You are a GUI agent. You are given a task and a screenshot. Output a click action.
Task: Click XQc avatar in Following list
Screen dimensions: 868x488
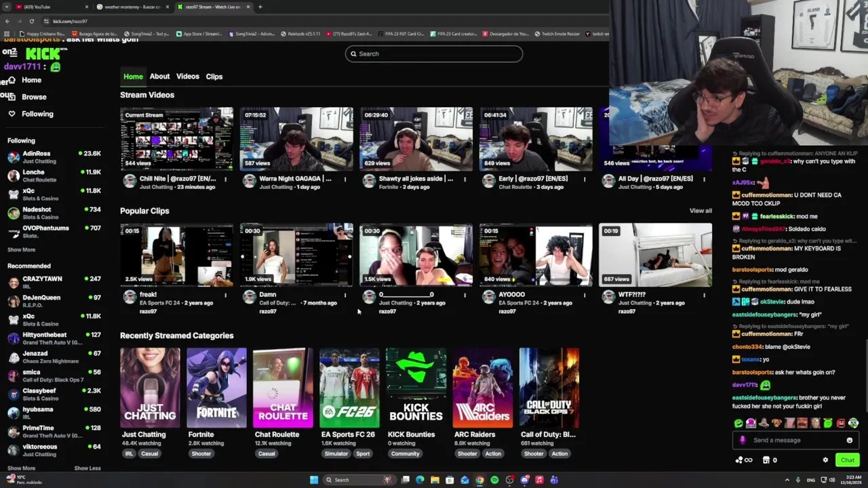(14, 195)
